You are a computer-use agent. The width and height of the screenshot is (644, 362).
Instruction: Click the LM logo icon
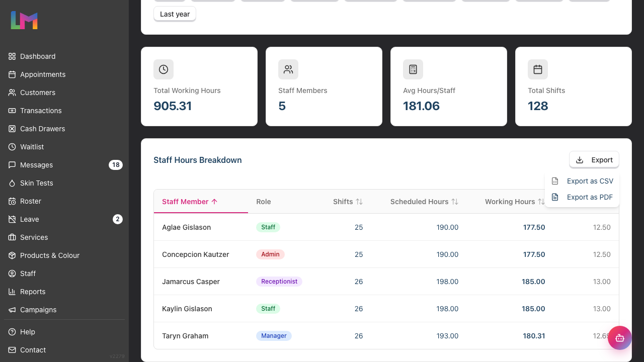[24, 20]
